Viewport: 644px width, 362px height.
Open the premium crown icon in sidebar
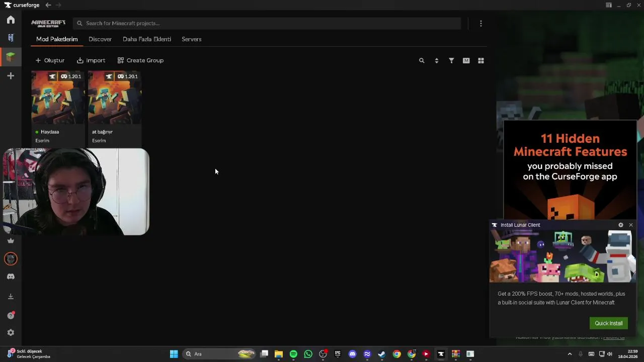tap(11, 240)
